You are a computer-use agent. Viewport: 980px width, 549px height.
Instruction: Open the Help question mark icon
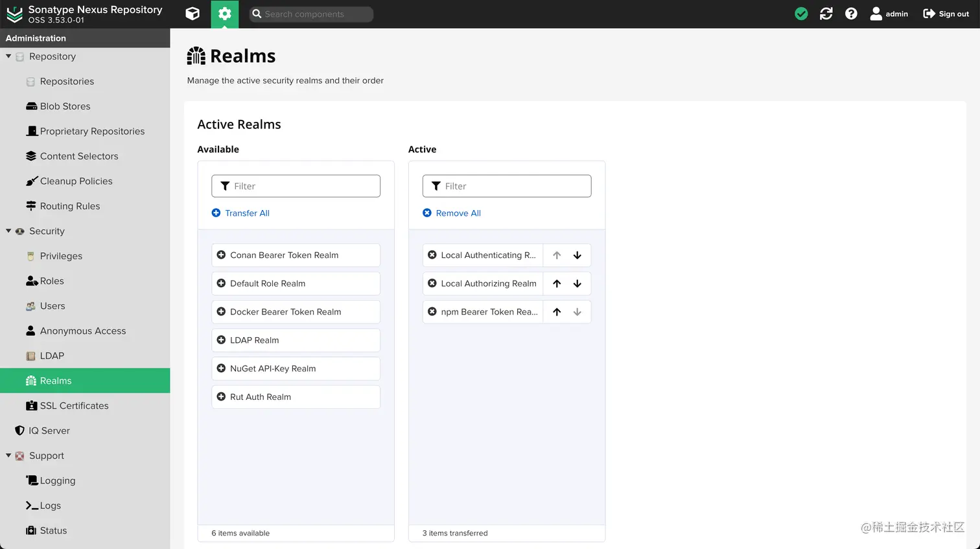click(x=851, y=14)
